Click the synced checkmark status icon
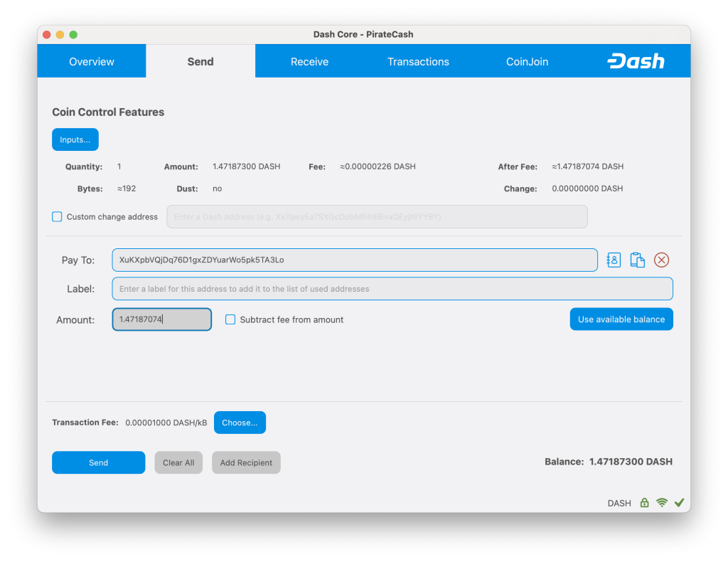Screen dimensions: 728x562 pyautogui.click(x=679, y=502)
